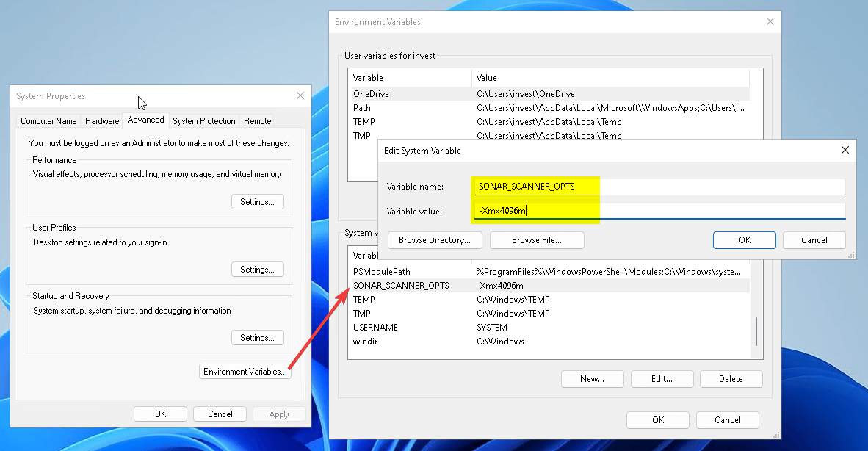Cancel the Edit System Variable dialog
Image resolution: width=868 pixels, height=451 pixels.
click(x=814, y=239)
